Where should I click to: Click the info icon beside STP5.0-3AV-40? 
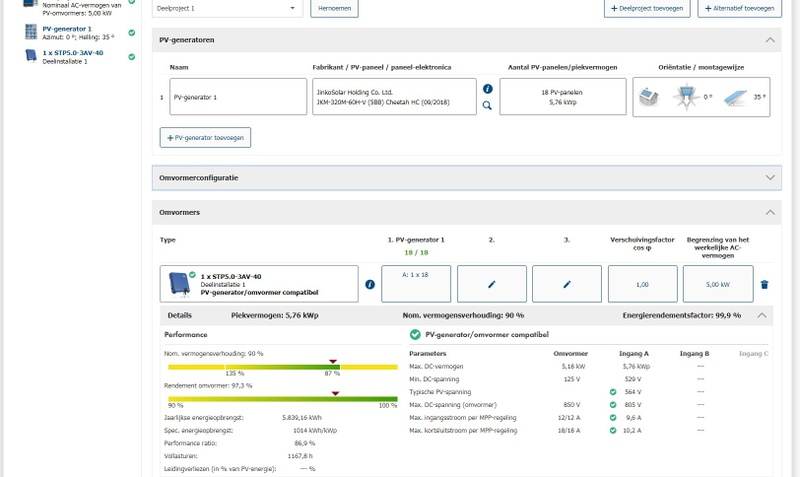[369, 284]
